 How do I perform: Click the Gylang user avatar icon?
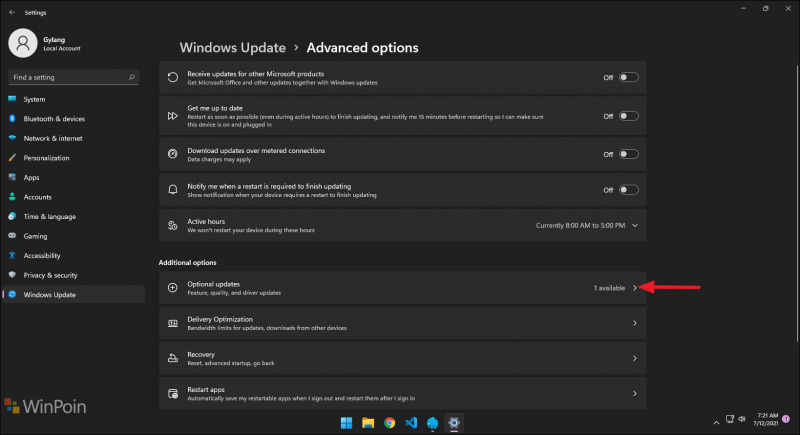(22, 43)
